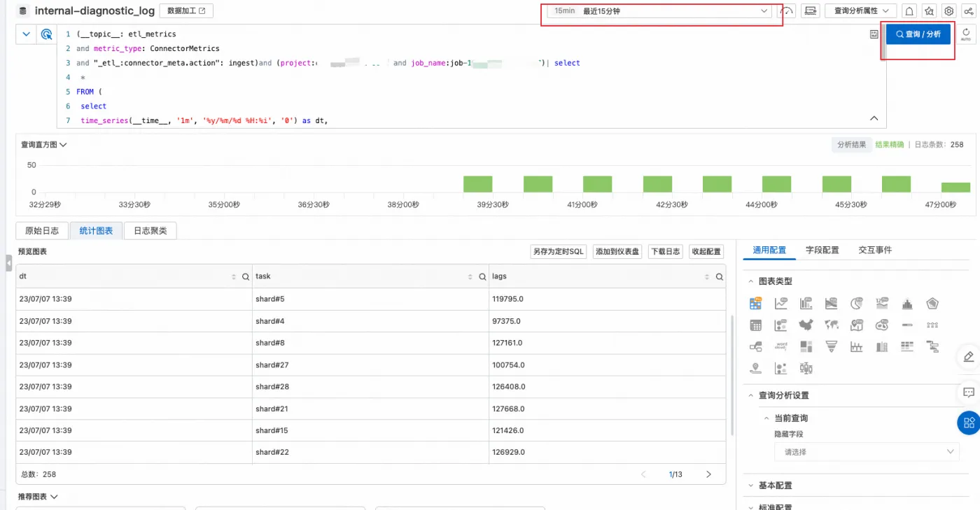Open the 通用配置 tab
The image size is (980, 510).
[x=769, y=250]
